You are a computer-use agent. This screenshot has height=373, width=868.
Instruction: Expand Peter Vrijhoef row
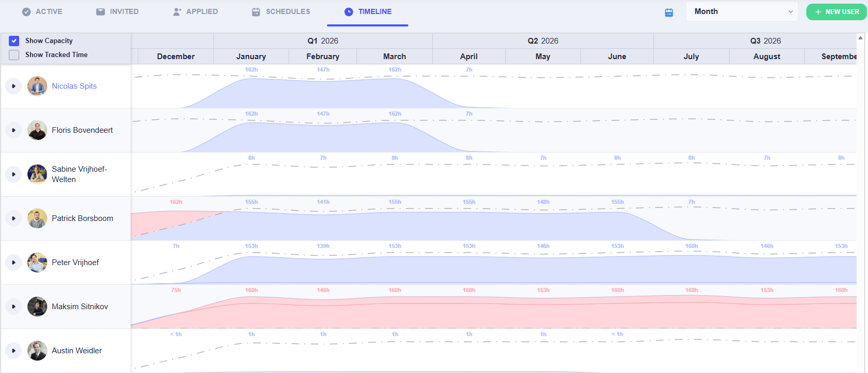(13, 263)
